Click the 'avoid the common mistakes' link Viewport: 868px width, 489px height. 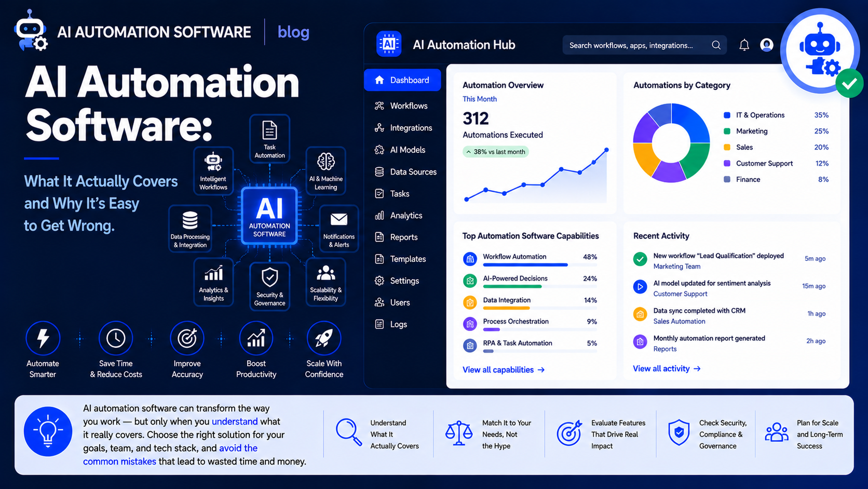[x=170, y=455]
